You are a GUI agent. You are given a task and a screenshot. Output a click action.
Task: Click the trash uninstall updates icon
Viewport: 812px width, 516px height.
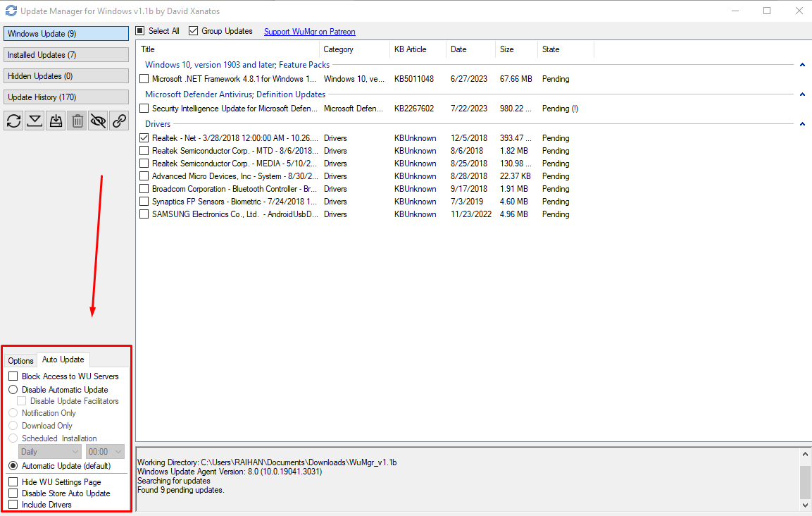[77, 121]
